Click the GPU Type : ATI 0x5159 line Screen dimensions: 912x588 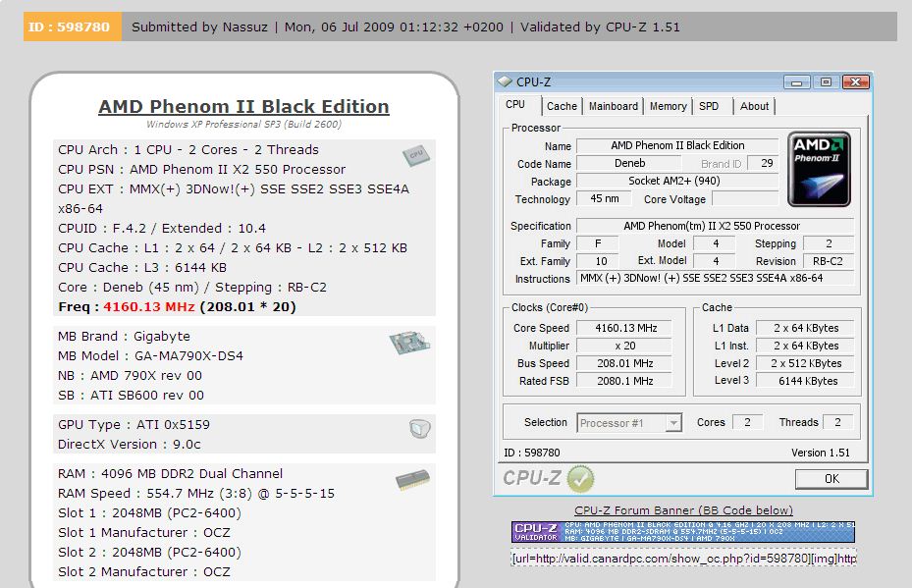(x=134, y=425)
